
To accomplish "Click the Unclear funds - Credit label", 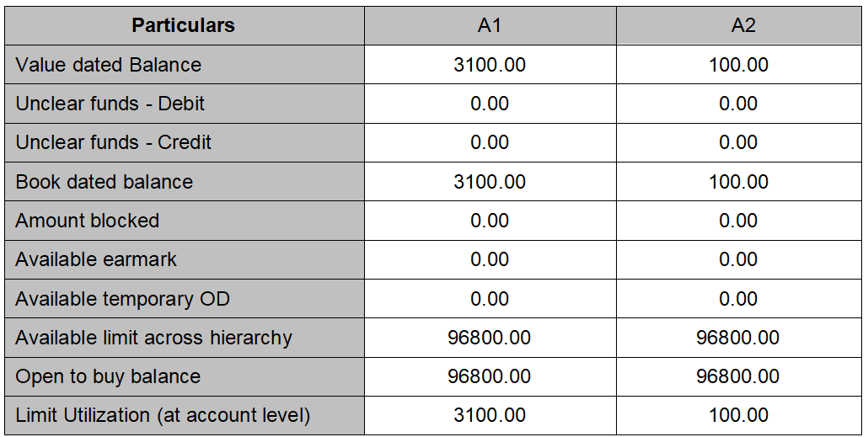I will pyautogui.click(x=114, y=142).
